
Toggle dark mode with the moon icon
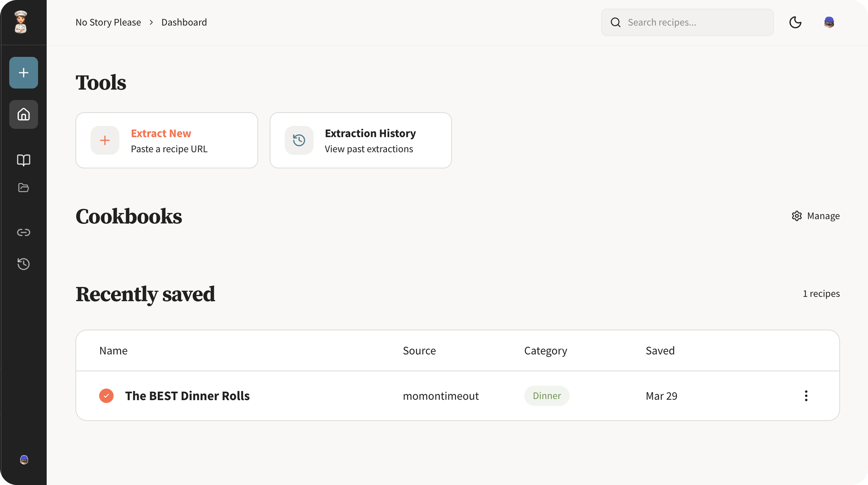coord(795,22)
